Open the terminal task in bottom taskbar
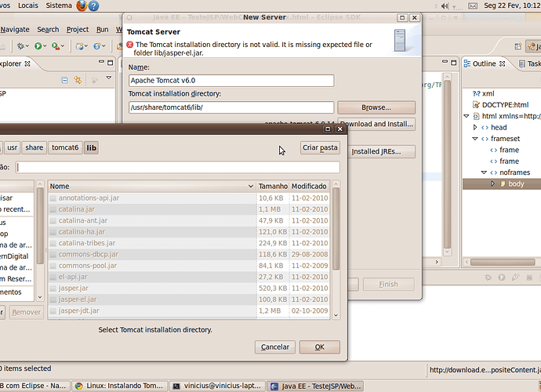 coord(217,386)
